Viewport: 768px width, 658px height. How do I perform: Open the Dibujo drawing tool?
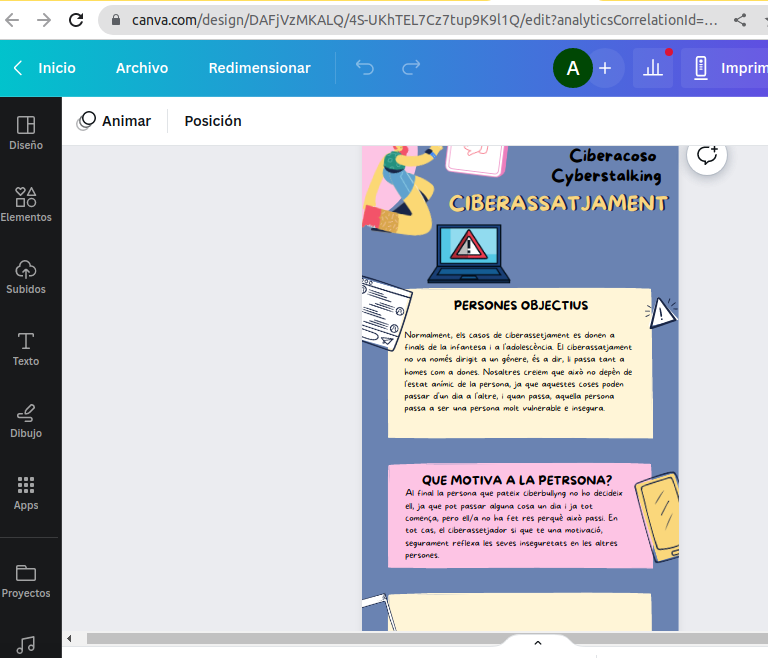tap(26, 421)
